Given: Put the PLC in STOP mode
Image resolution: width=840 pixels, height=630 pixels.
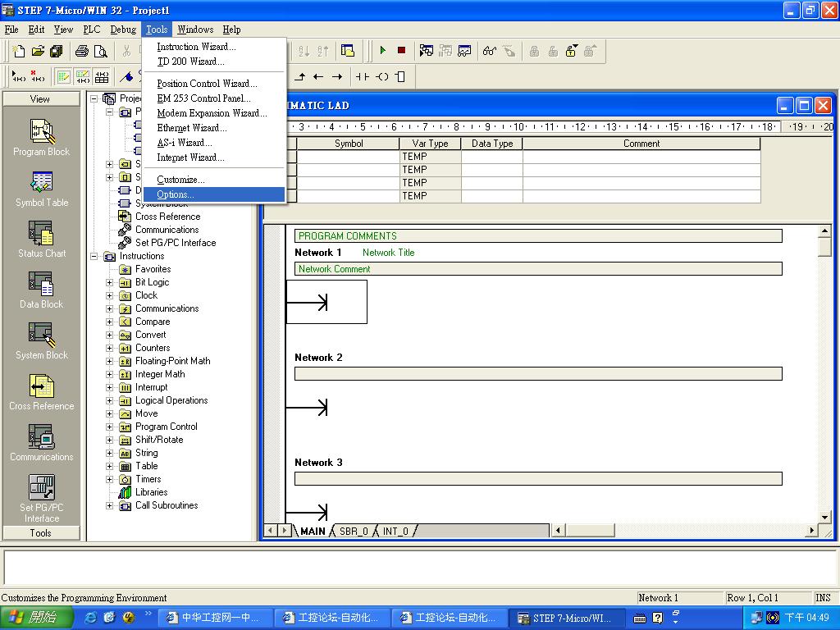Looking at the screenshot, I should coord(401,50).
